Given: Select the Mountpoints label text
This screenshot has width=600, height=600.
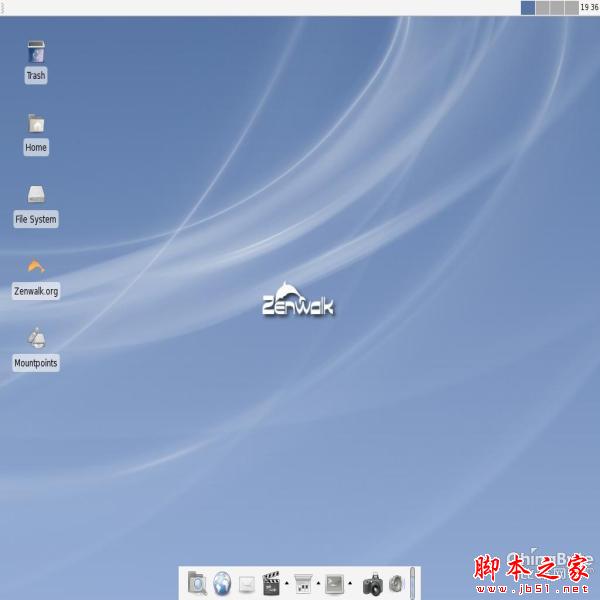Looking at the screenshot, I should tap(36, 363).
